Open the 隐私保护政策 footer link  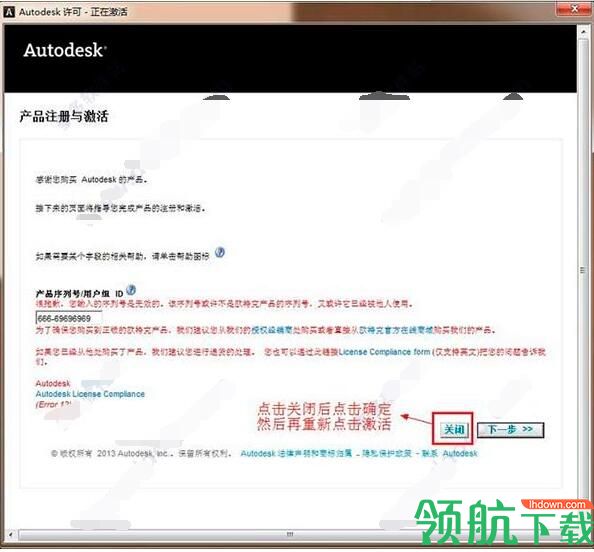tap(386, 453)
